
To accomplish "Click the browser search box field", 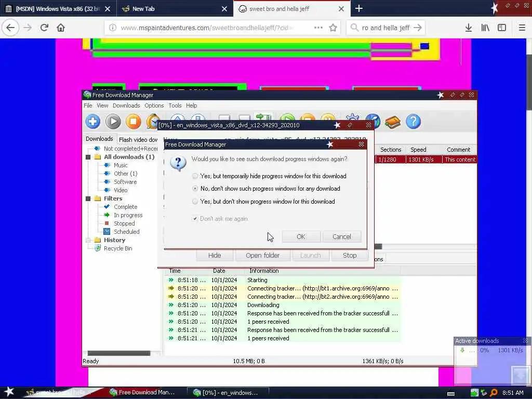I will pyautogui.click(x=385, y=28).
